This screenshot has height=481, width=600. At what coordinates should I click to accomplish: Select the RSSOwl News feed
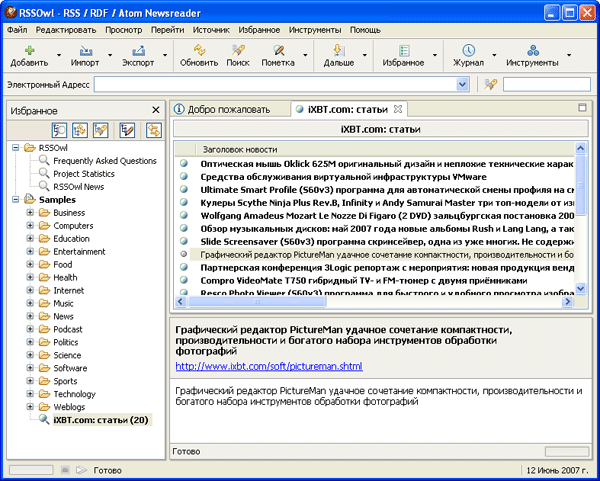pyautogui.click(x=78, y=187)
